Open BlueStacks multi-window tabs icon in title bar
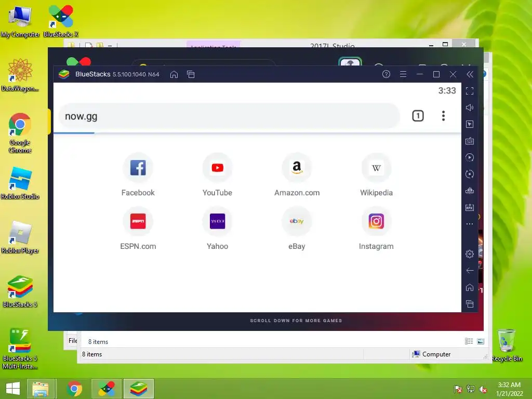 (x=191, y=74)
